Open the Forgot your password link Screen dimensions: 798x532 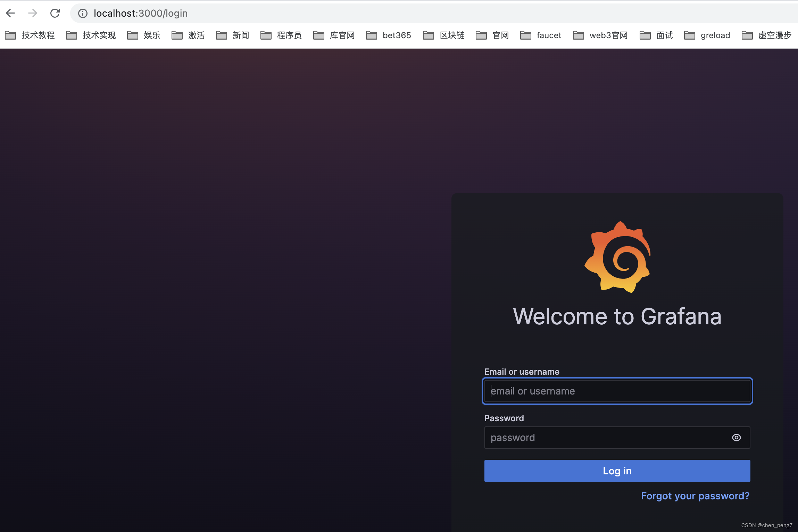tap(695, 496)
